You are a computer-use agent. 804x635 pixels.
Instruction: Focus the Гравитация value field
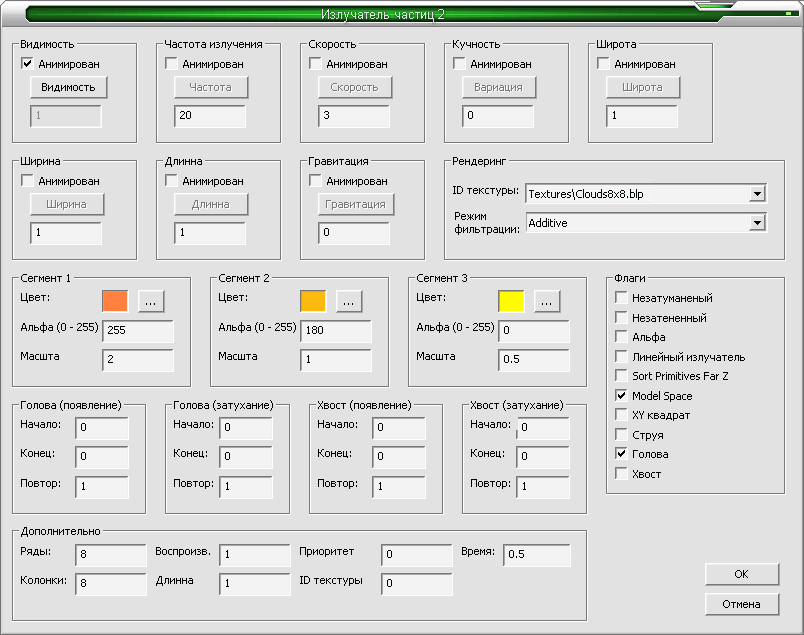(x=354, y=233)
